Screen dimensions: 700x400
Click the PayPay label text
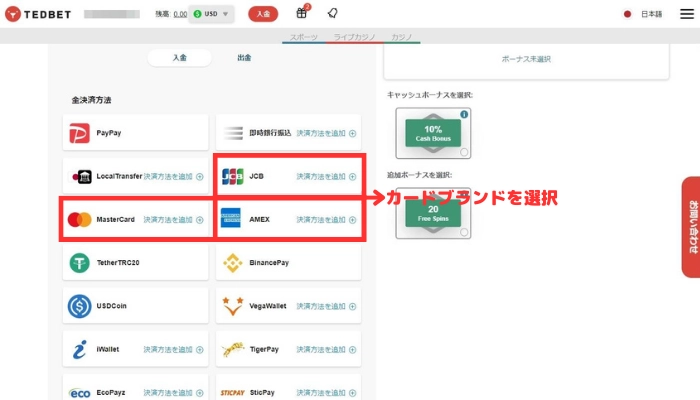pyautogui.click(x=108, y=133)
